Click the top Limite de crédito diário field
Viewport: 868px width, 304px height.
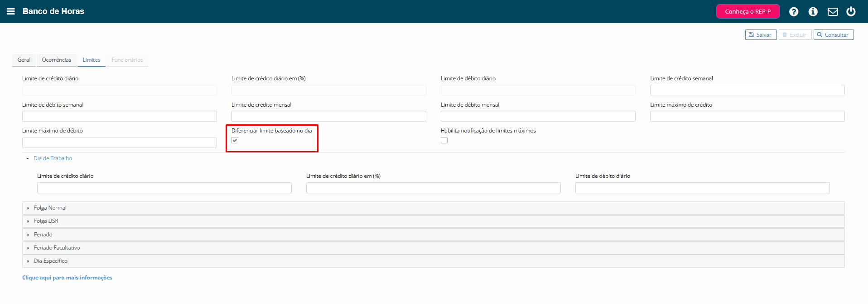coord(120,90)
